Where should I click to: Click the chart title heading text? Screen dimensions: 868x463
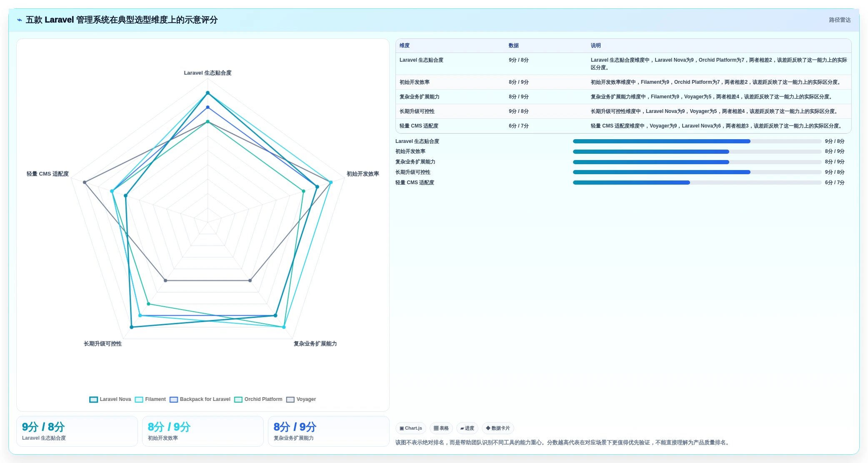[x=122, y=20]
